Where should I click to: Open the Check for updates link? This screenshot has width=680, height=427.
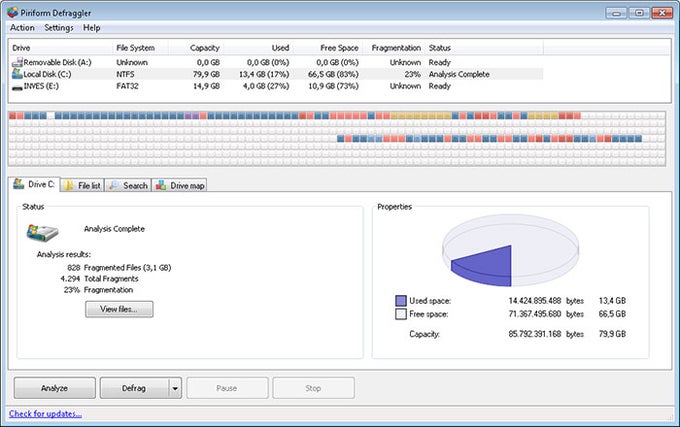coord(45,414)
